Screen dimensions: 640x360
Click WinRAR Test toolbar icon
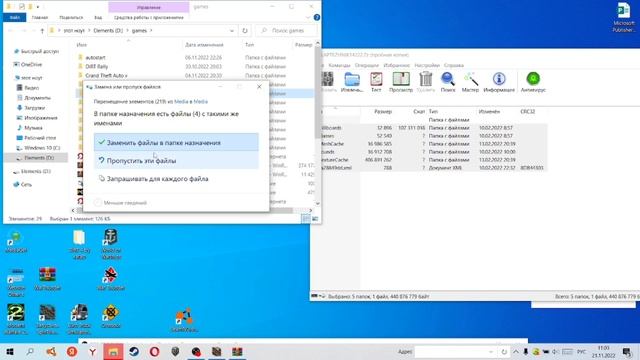point(376,82)
